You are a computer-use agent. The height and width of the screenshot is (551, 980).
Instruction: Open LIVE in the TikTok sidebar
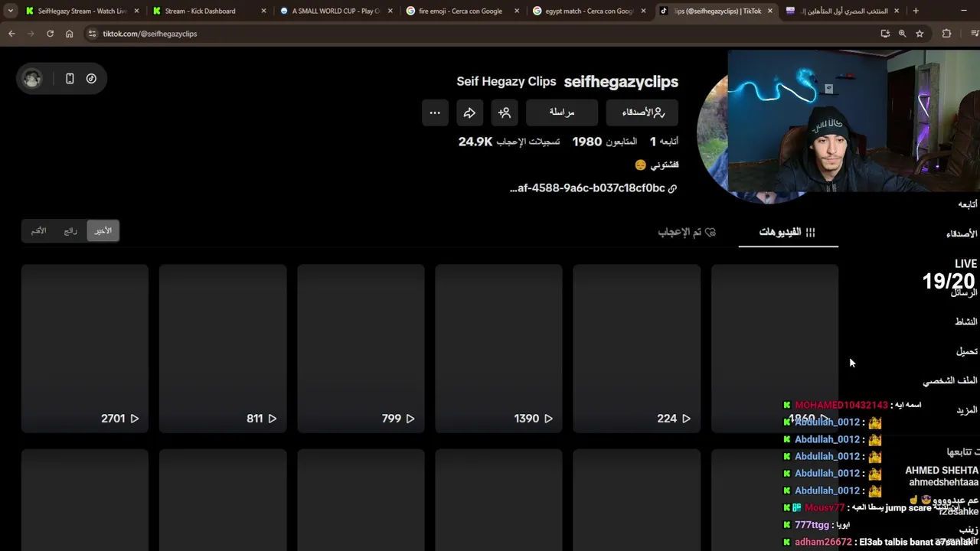(x=965, y=263)
